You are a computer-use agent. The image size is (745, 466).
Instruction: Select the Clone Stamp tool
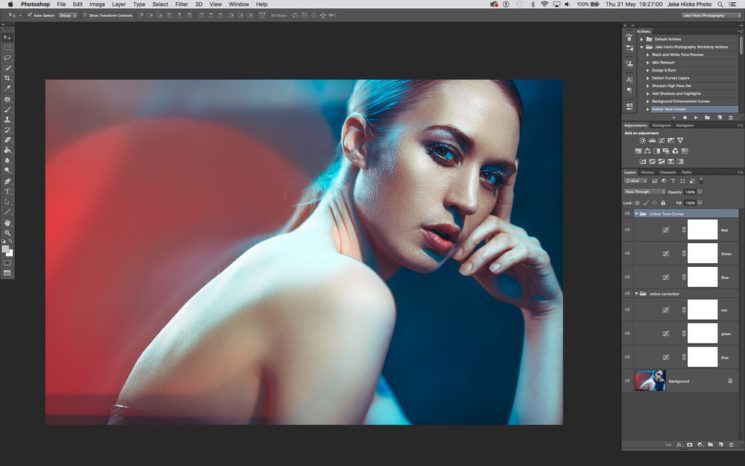(x=7, y=120)
